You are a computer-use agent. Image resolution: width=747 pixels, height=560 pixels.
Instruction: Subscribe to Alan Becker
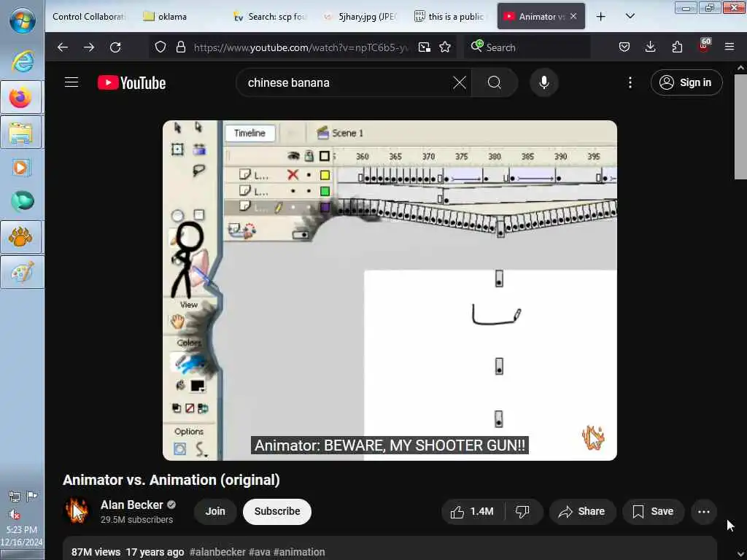[x=277, y=511]
